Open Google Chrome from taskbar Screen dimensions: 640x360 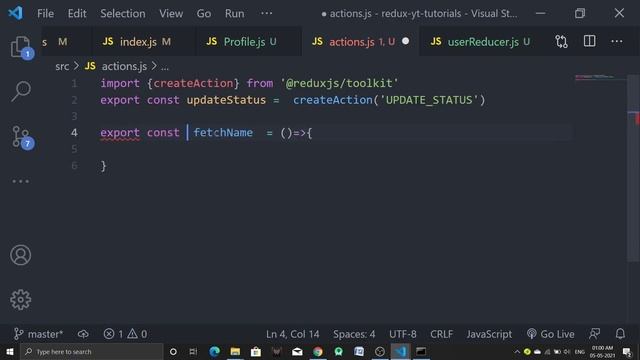318,351
